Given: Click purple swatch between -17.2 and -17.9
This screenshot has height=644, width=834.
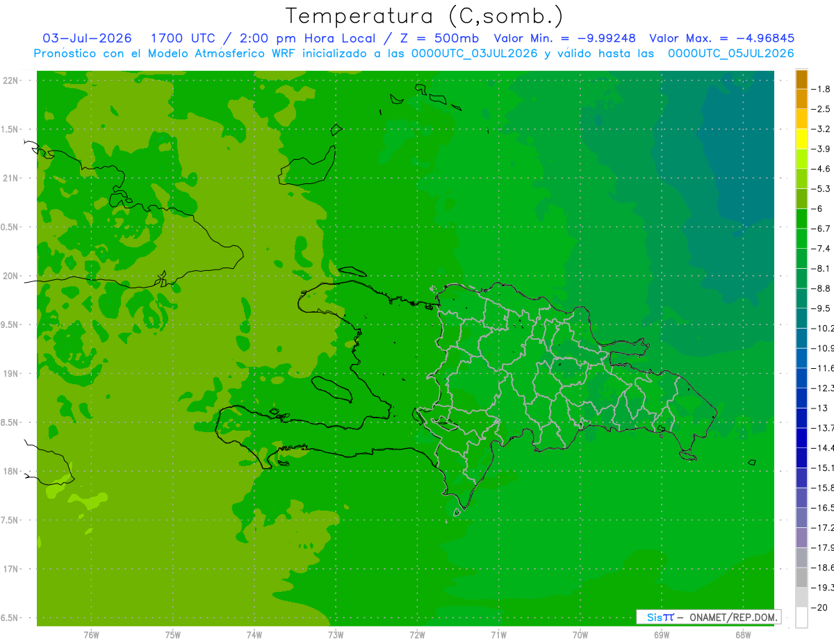Looking at the screenshot, I should [801, 538].
